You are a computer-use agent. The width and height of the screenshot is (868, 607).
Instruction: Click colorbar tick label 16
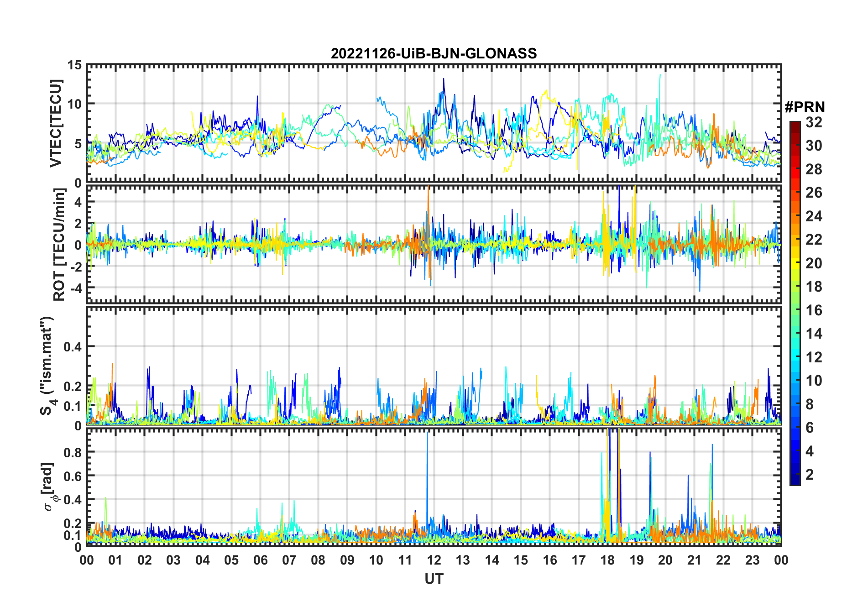[x=814, y=310]
